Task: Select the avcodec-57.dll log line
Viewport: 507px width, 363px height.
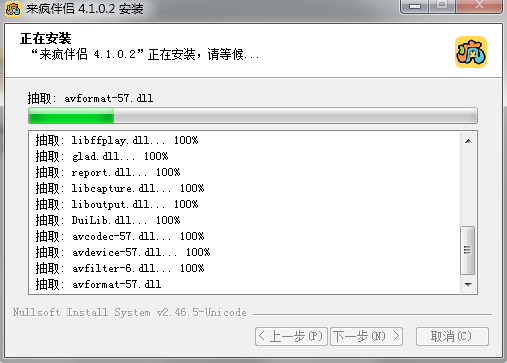Action: click(x=120, y=236)
